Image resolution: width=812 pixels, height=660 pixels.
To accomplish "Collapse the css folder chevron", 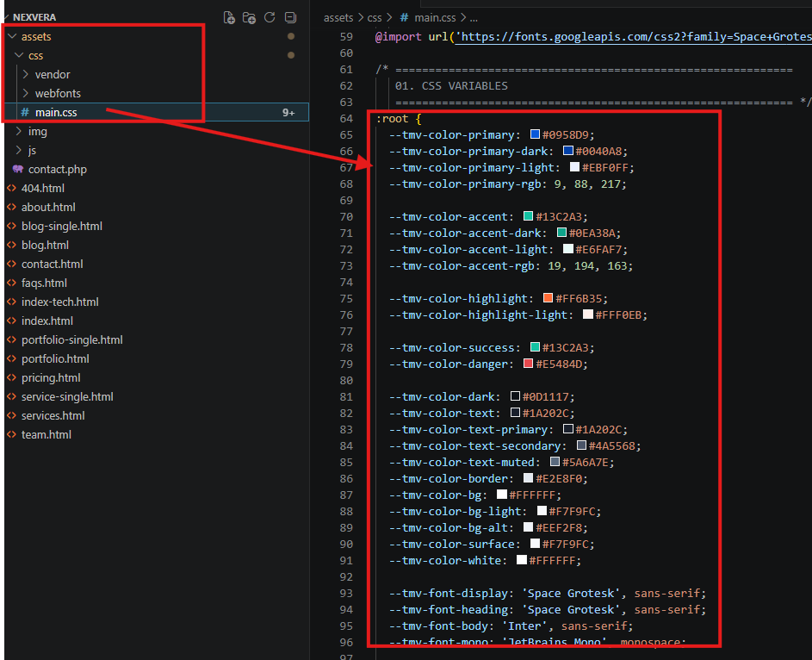I will [x=19, y=55].
